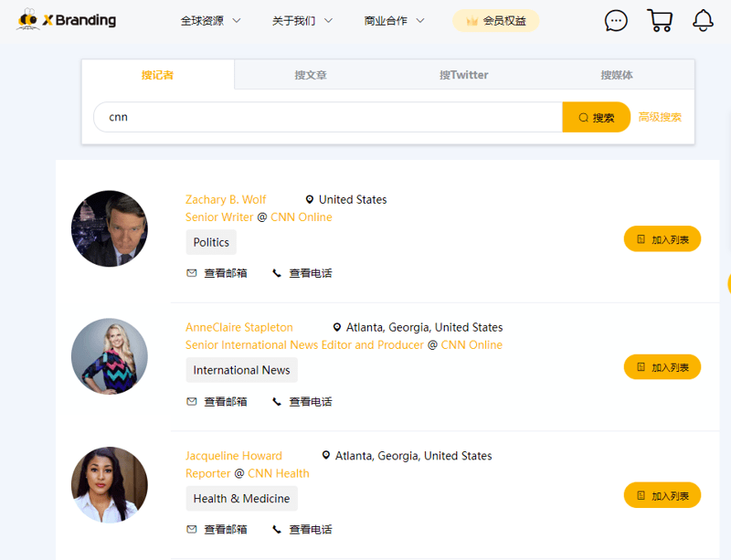Click the phone icon in Jacqueline Howard's row
Screen dimensions: 731x560
277,529
